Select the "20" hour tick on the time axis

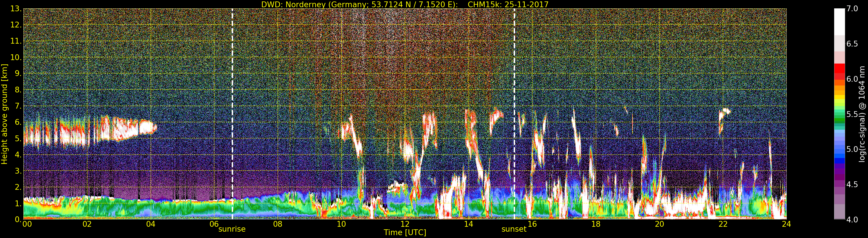[x=659, y=224]
